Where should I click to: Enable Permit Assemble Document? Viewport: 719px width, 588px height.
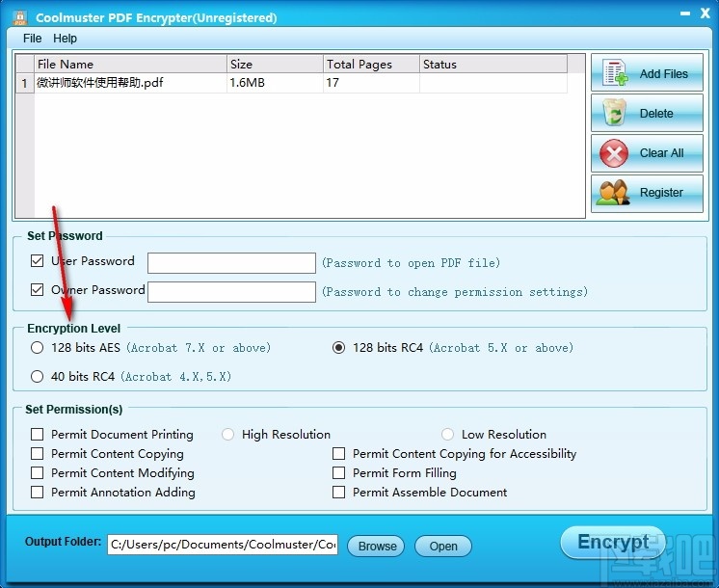click(338, 492)
